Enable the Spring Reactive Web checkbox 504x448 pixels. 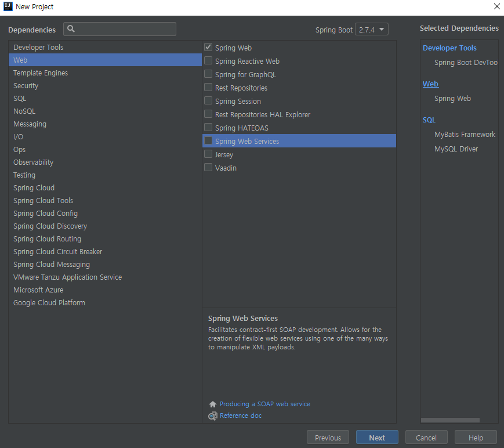[208, 61]
